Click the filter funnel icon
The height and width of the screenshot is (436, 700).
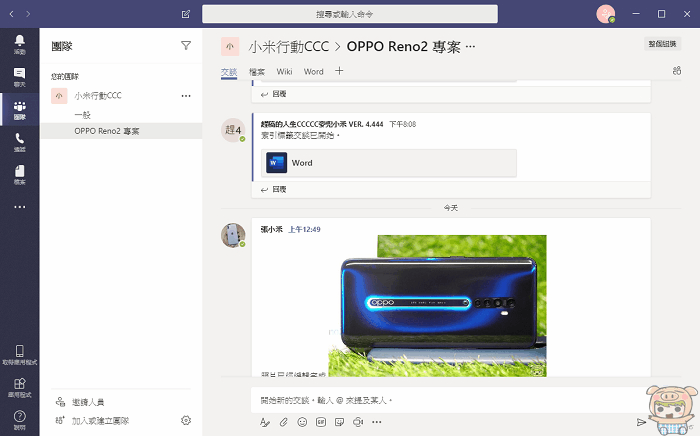coord(186,46)
